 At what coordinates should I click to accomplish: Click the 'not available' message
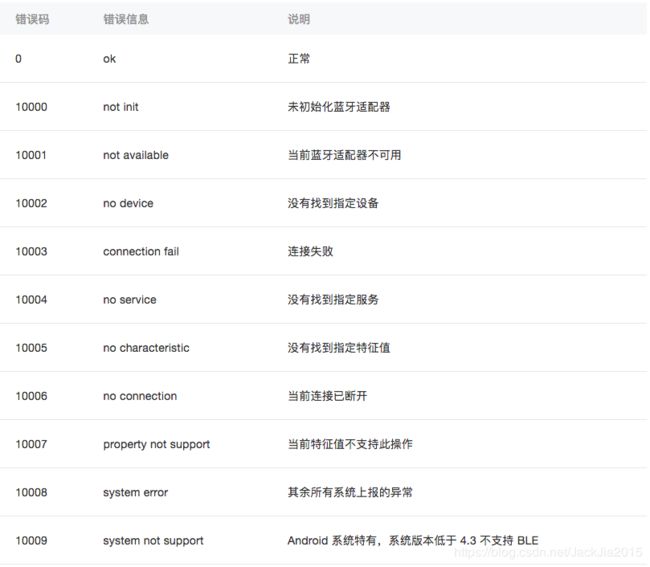tap(136, 155)
